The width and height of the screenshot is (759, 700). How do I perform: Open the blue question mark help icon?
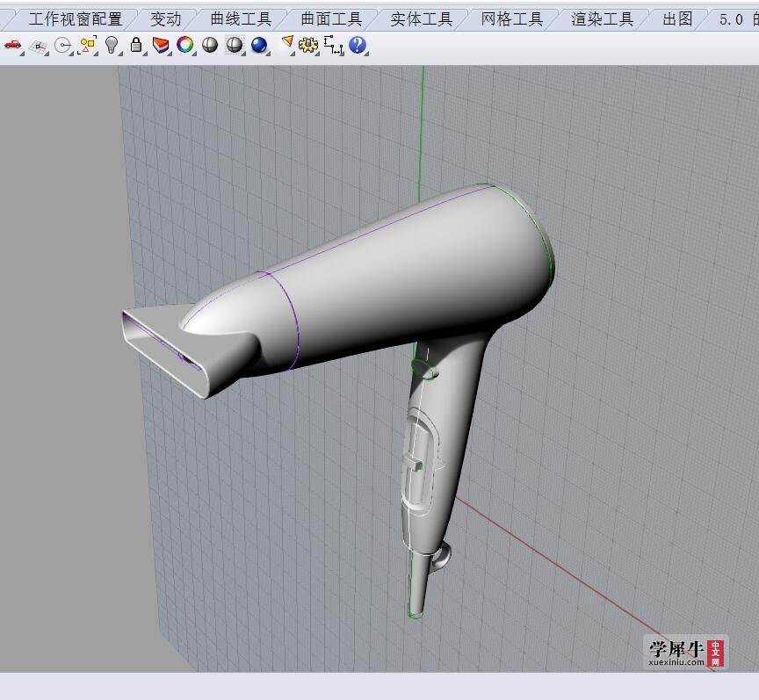[358, 45]
